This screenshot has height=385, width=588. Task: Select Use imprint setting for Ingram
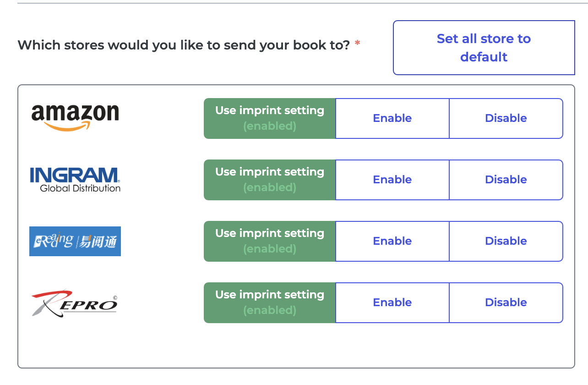[x=269, y=180]
